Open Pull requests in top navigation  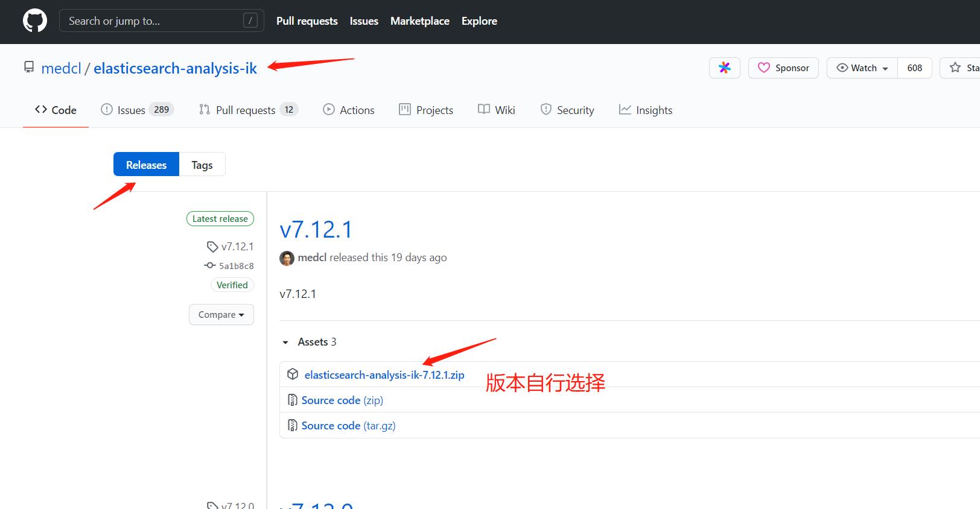[307, 21]
